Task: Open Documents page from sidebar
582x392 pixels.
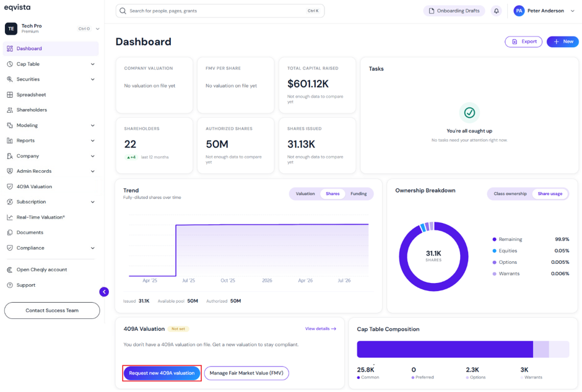Action: click(x=51, y=232)
